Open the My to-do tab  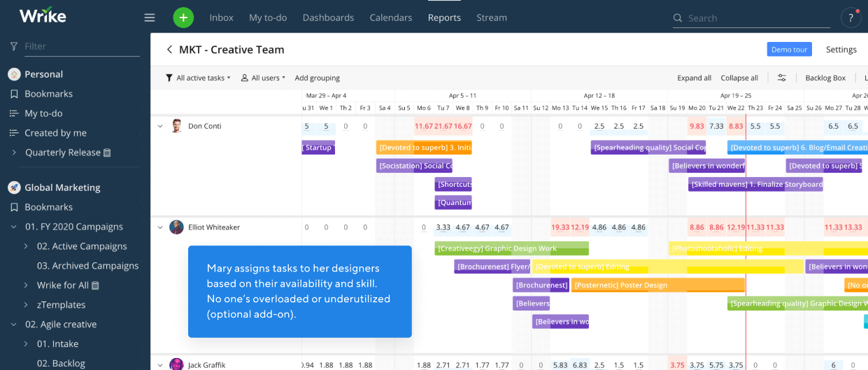[x=268, y=17]
